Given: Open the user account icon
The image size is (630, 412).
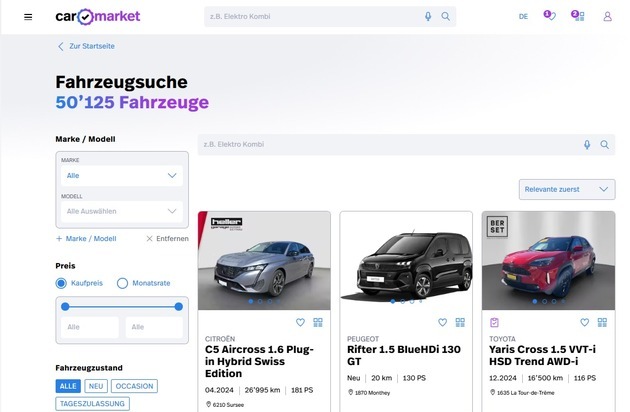Looking at the screenshot, I should pos(607,17).
